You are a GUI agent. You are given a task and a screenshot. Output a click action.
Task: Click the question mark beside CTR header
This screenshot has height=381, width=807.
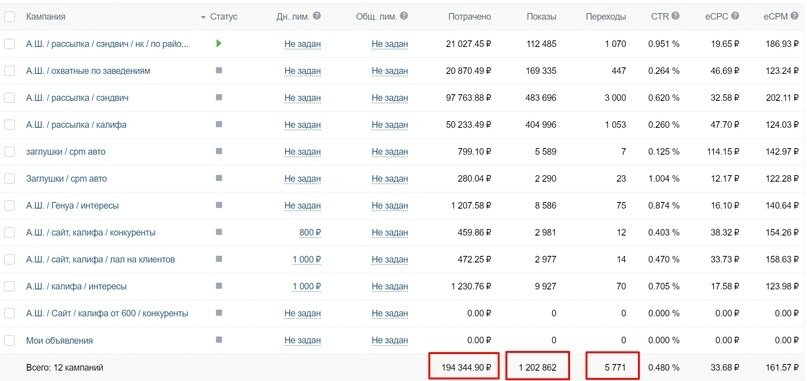click(x=676, y=16)
